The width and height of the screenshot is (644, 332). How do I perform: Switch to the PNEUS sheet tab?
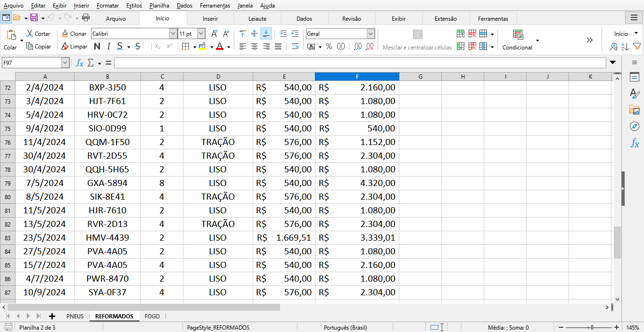pyautogui.click(x=75, y=316)
